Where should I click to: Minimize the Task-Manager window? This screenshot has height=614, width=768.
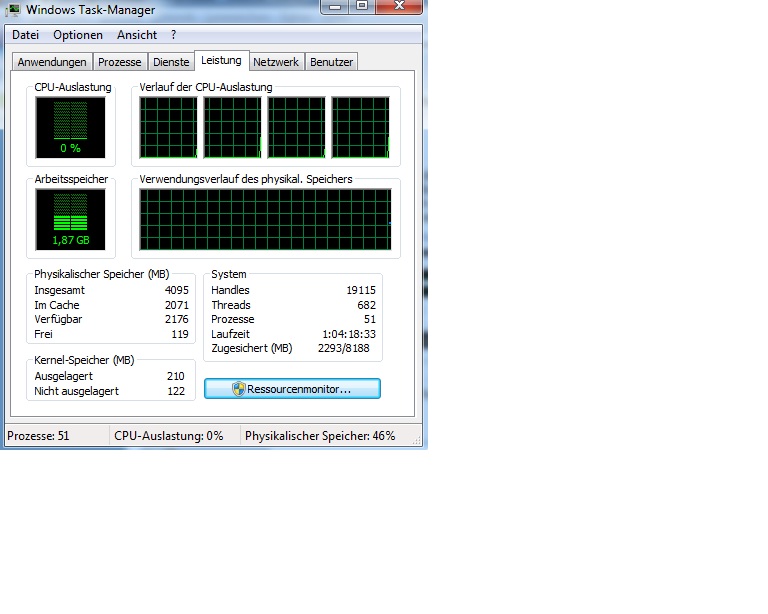pos(335,6)
